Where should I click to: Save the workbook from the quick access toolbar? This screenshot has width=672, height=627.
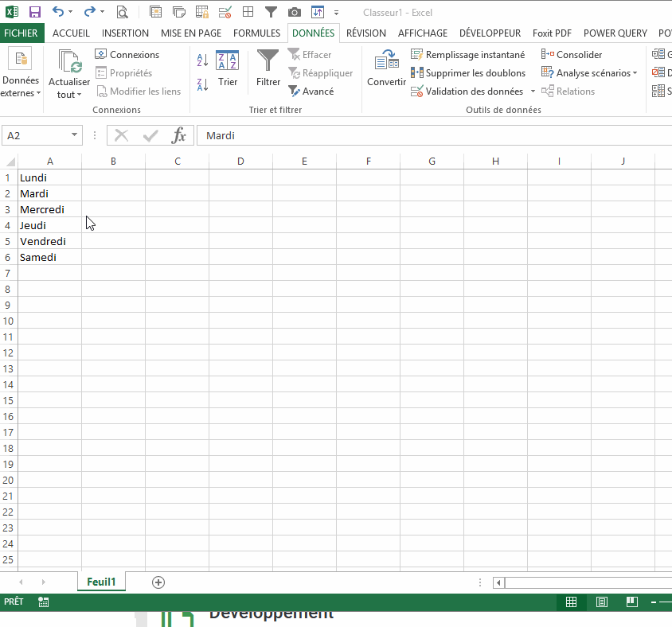pos(34,12)
